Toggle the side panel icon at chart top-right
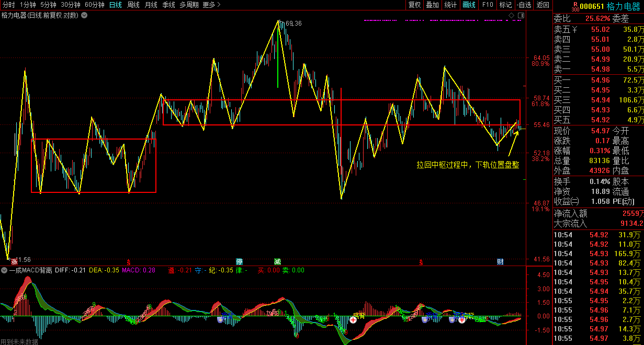Image resolution: width=644 pixels, height=345 pixels. click(x=520, y=16)
